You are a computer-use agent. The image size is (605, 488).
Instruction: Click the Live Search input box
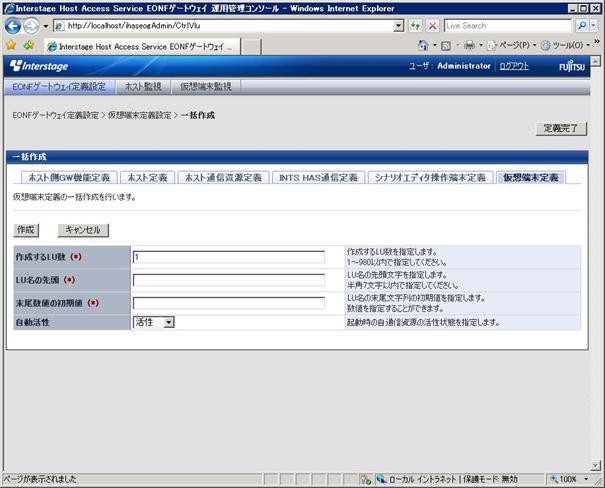(x=508, y=26)
